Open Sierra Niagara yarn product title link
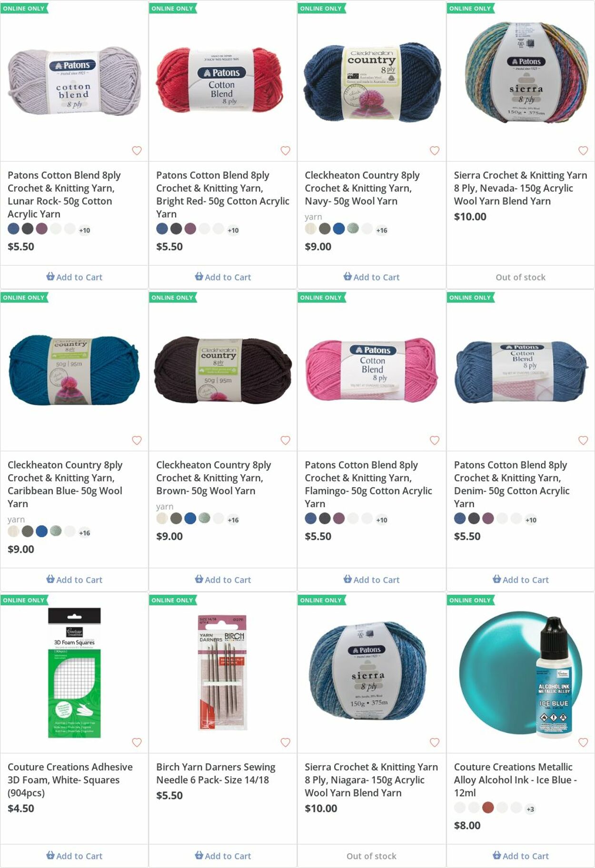 click(371, 779)
